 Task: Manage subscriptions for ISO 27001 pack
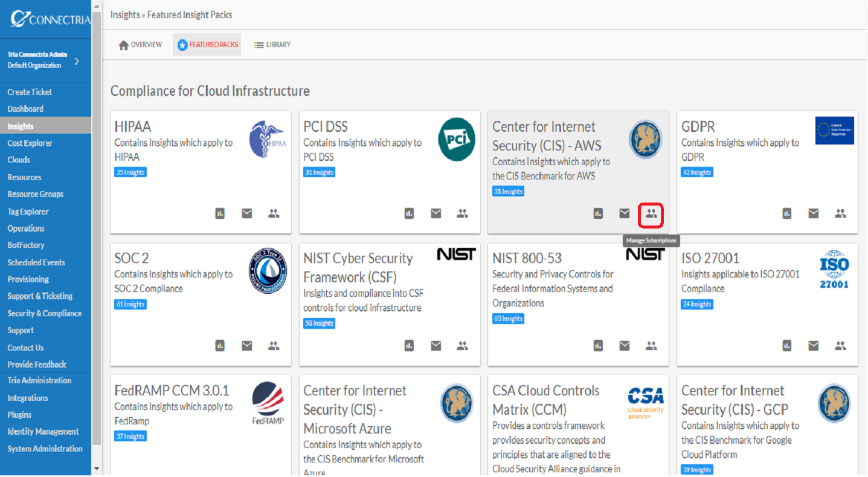click(840, 345)
